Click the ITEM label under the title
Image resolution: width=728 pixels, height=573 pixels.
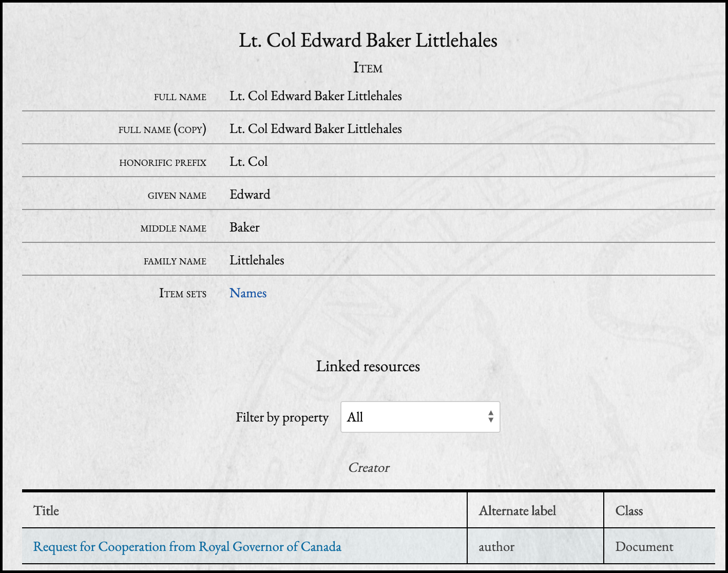click(368, 67)
